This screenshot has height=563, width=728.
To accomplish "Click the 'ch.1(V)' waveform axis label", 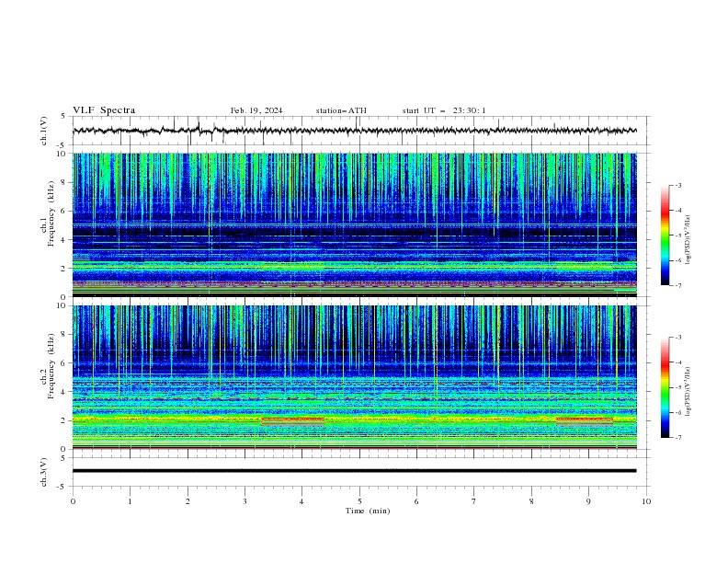I will (x=44, y=131).
